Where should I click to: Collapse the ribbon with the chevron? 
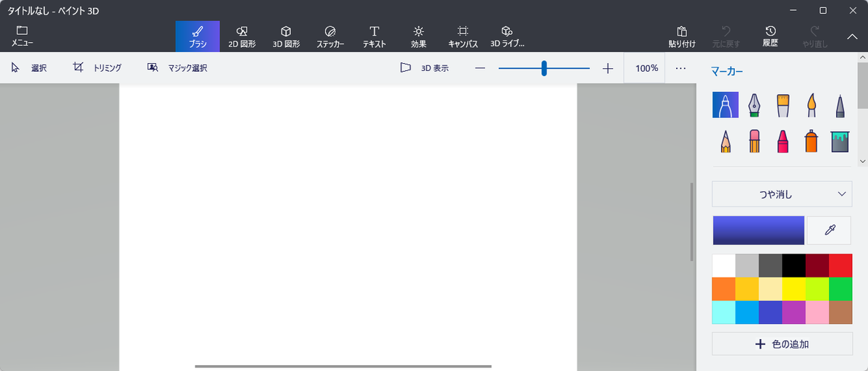pos(853,36)
